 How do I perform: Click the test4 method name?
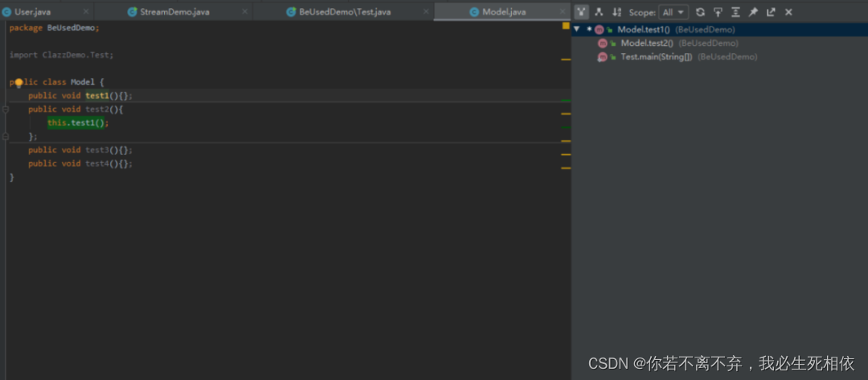[x=97, y=164]
